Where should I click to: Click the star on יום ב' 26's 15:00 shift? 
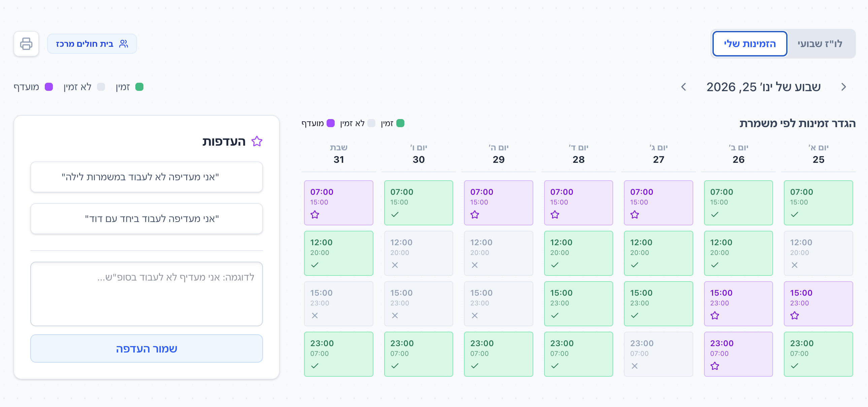coord(714,316)
